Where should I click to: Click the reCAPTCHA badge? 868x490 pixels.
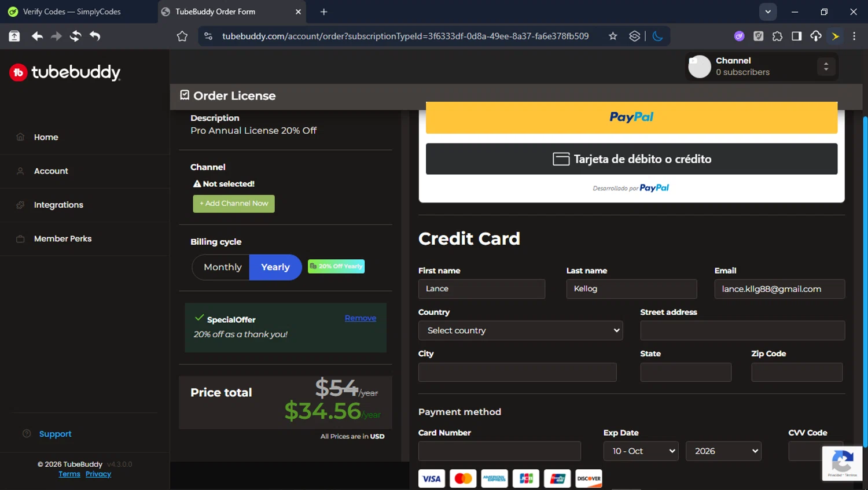[842, 463]
